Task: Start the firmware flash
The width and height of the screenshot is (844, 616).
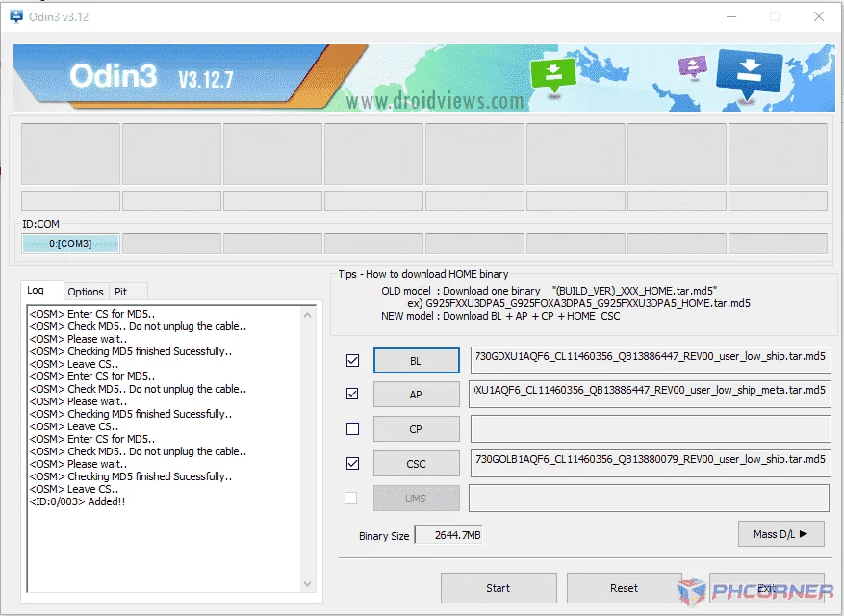Action: 499,588
